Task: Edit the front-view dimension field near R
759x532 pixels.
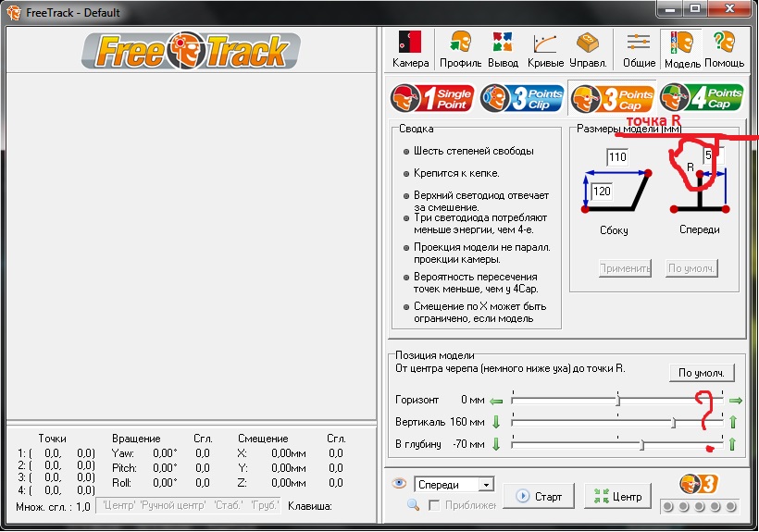Action: click(x=714, y=155)
